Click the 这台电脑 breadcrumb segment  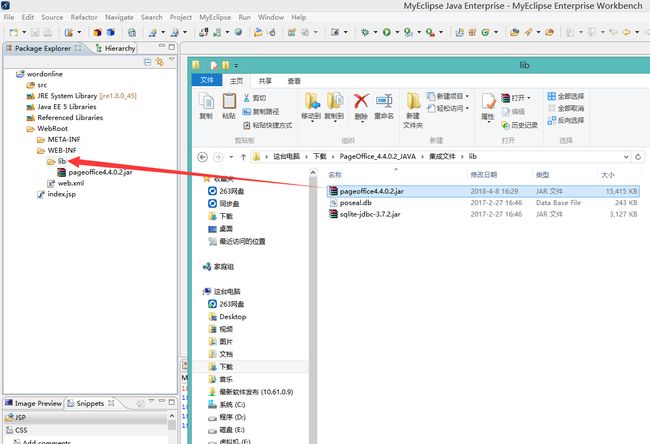coord(286,156)
